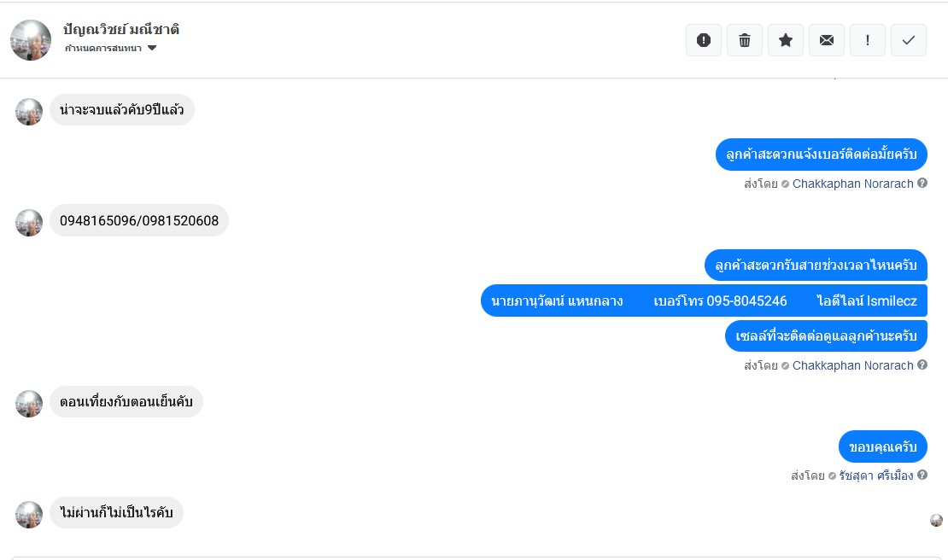Viewport: 948px width, 560px height.
Task: Click Chakkaphan Norarach below the ลูกค้าสะดวกแจ้งเบอร์ติดต่อมั้ยครับ message
Action: coord(852,184)
